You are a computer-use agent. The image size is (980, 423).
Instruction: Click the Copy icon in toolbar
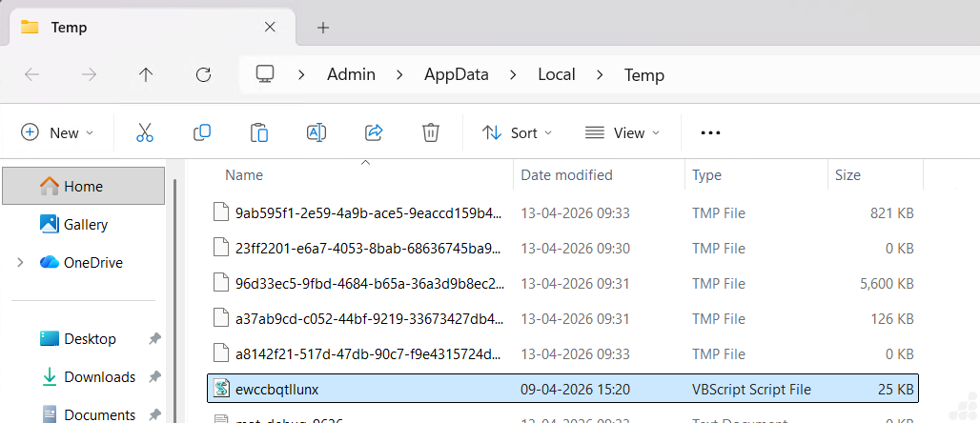pyautogui.click(x=202, y=132)
